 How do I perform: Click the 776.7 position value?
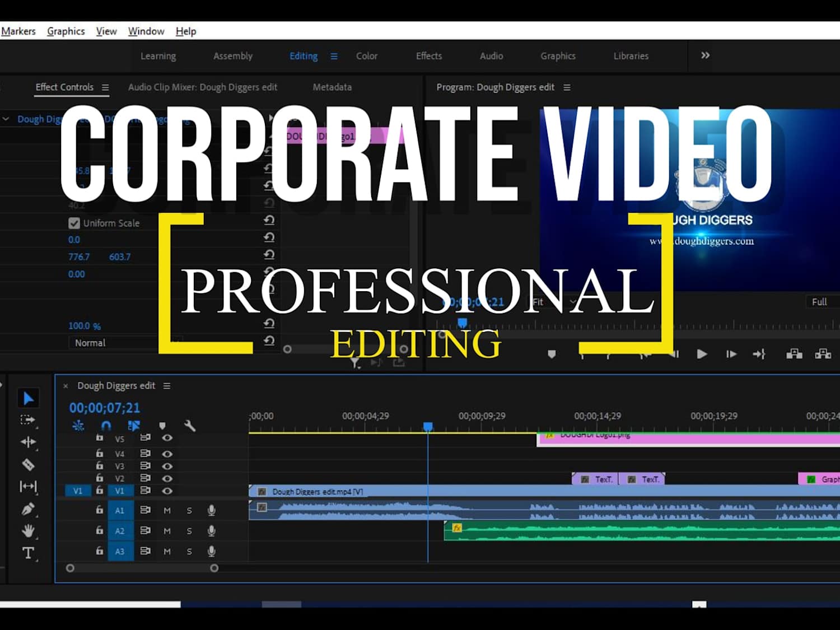click(79, 256)
